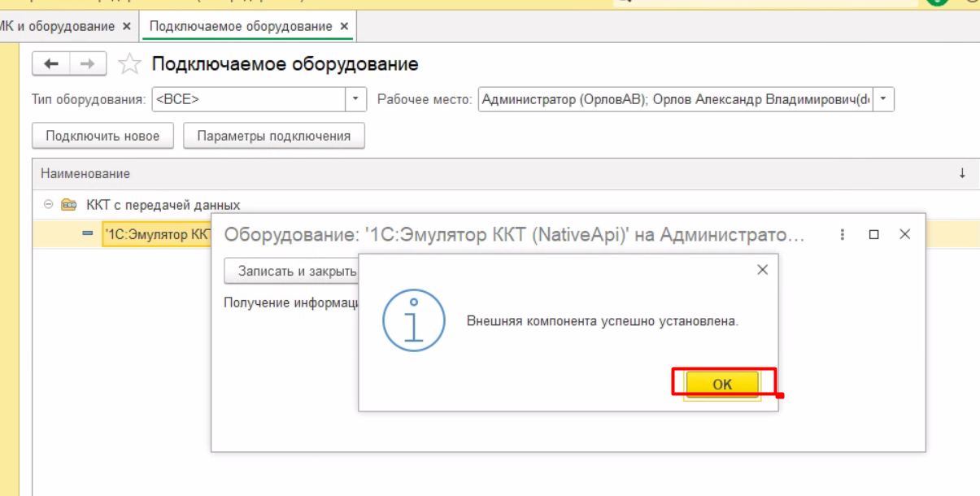Viewport: 980px width, 496px height.
Task: Click 'Записать и закрыть' in equipment dialog
Action: 291,271
